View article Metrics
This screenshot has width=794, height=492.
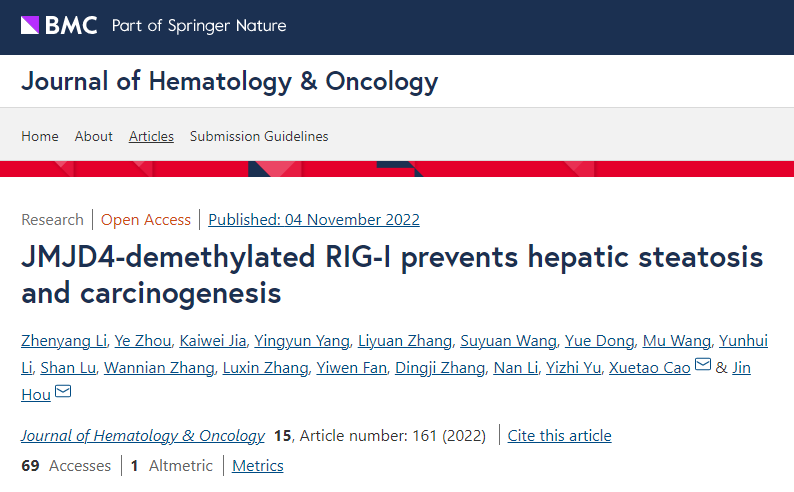point(258,465)
